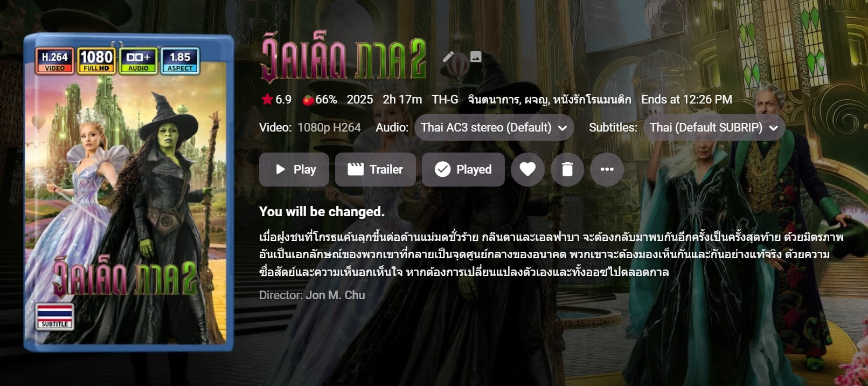Viewport: 868px width, 386px height.
Task: Delete the movie using trash icon
Action: (567, 169)
